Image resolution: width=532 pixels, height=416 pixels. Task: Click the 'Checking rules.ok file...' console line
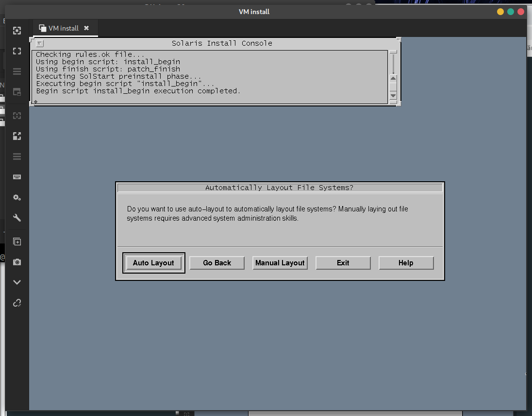pos(90,54)
